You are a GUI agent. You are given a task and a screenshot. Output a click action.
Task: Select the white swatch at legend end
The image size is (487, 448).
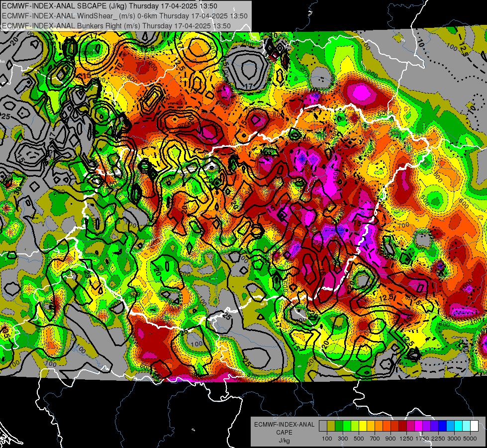pos(475,426)
